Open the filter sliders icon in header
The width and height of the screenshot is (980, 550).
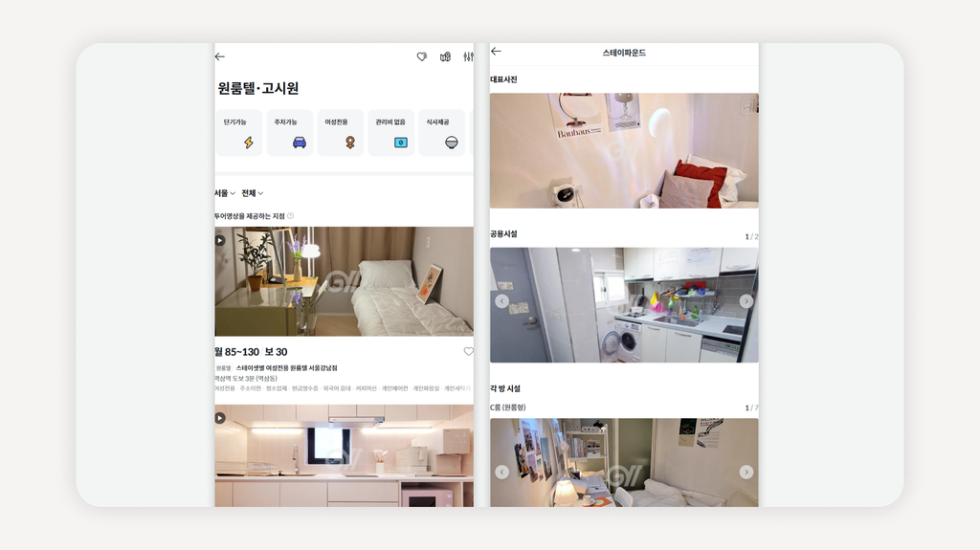pos(468,56)
